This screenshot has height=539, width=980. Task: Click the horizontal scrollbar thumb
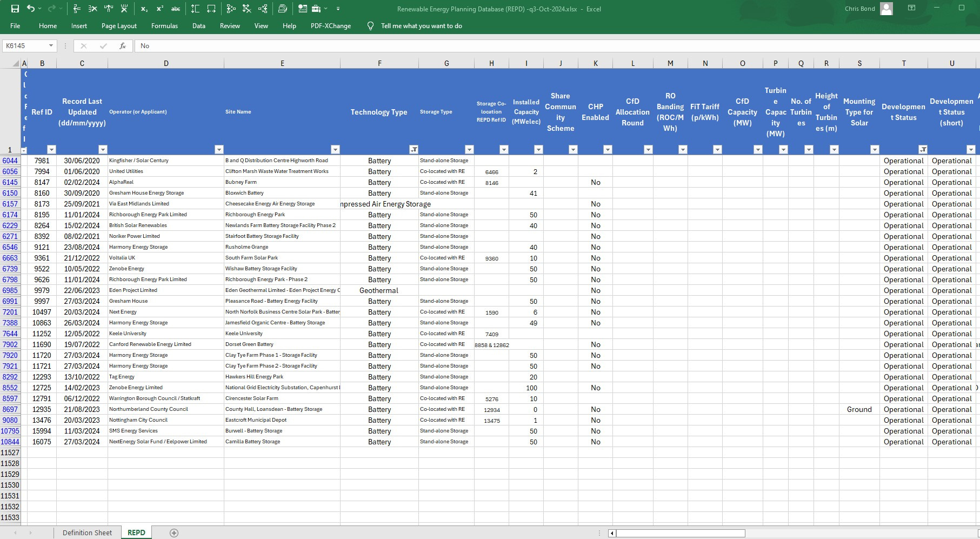pyautogui.click(x=681, y=534)
